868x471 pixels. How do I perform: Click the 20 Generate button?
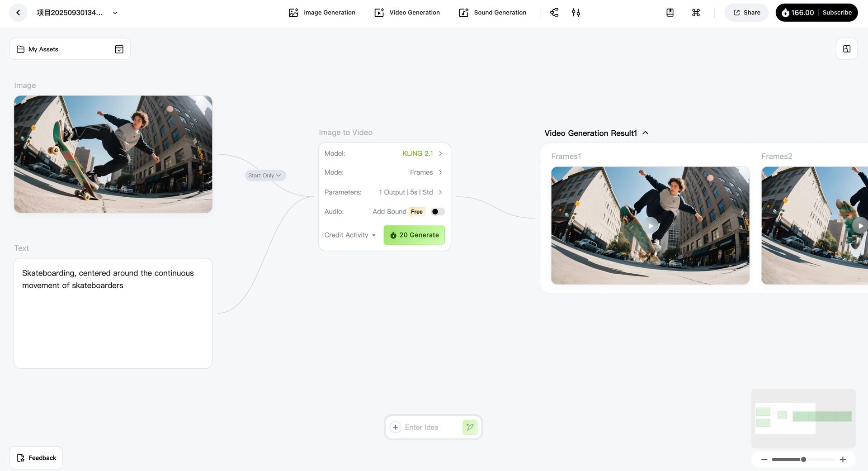click(414, 235)
